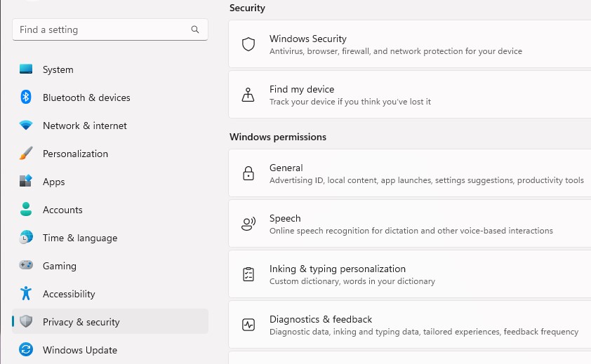
Task: Click 'Custom dictionary, words in your dictionary' text
Action: [352, 281]
